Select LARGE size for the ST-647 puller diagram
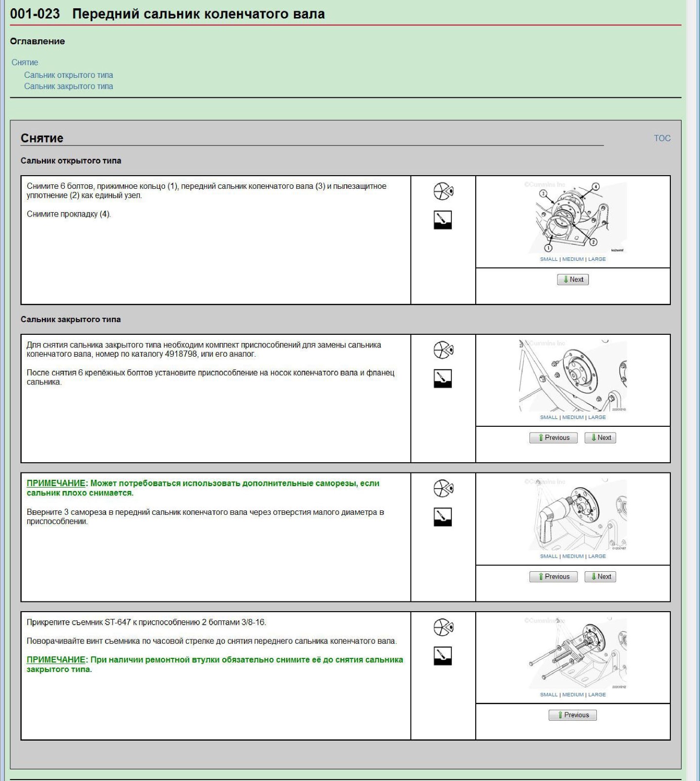The height and width of the screenshot is (781, 700). coord(597,694)
